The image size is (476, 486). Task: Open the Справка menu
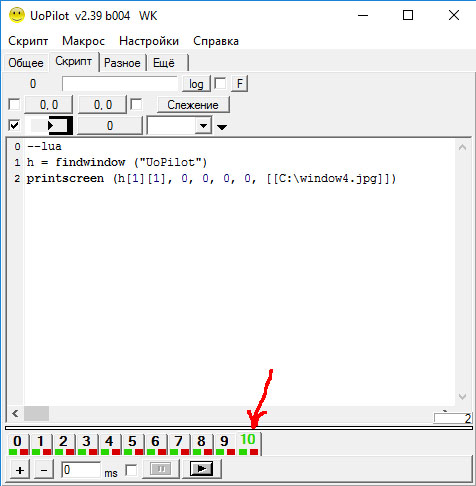click(216, 41)
